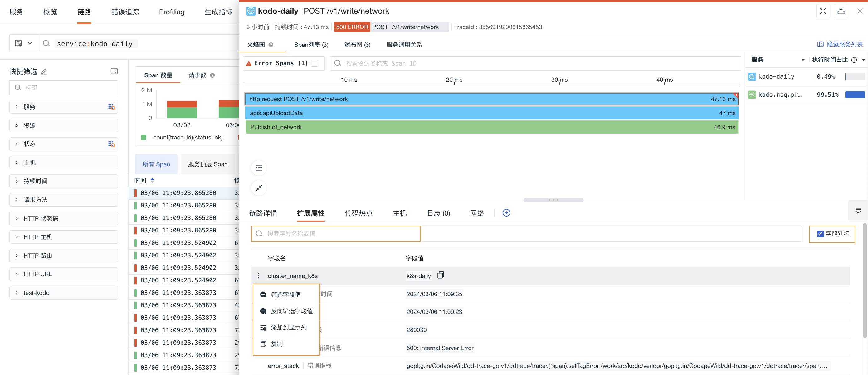Open the 错误追踪 top navigation tab
This screenshot has width=868, height=375.
[125, 12]
